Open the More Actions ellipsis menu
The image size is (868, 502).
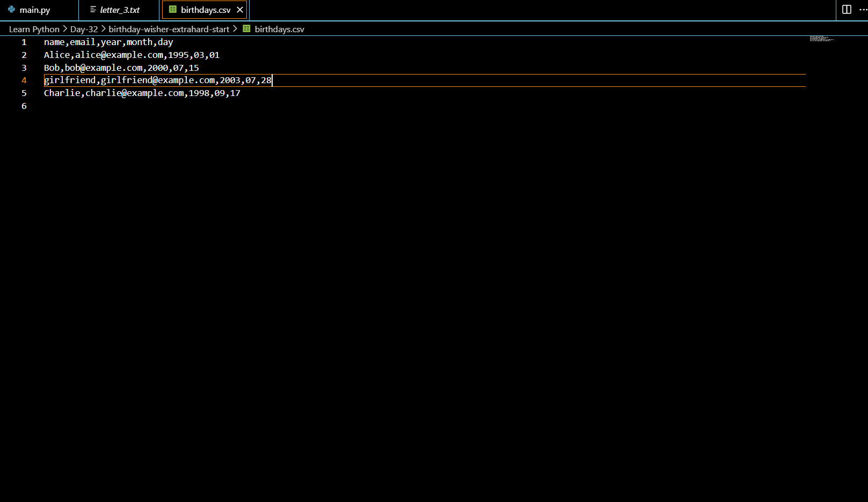[x=862, y=9]
